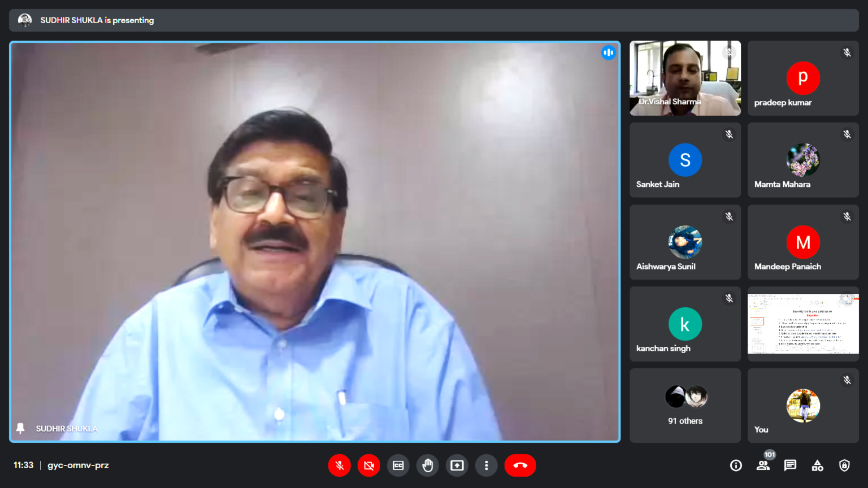
Task: Select Dr. Vishal Sharma's video tile
Action: click(x=685, y=78)
